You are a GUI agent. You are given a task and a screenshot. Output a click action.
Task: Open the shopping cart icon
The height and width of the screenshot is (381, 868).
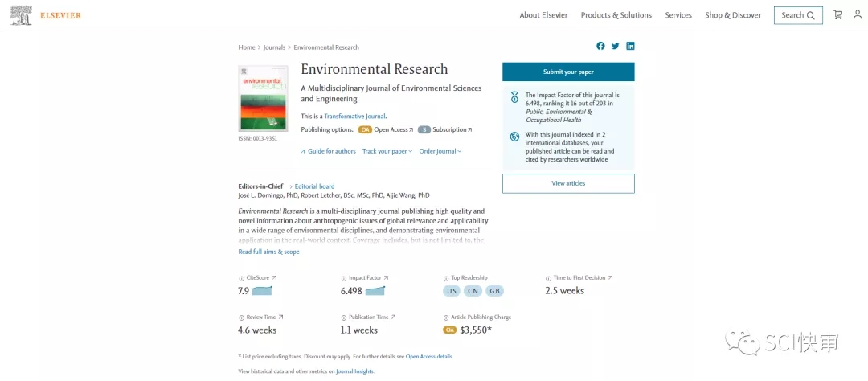(x=838, y=15)
